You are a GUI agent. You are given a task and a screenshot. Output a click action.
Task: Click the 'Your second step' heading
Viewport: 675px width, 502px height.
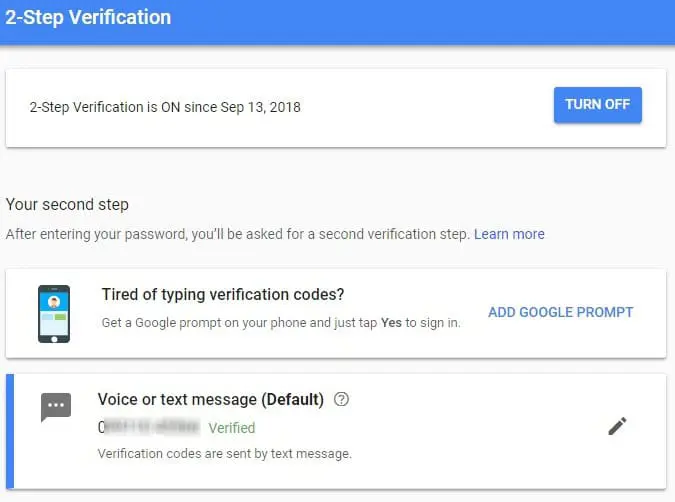(67, 204)
